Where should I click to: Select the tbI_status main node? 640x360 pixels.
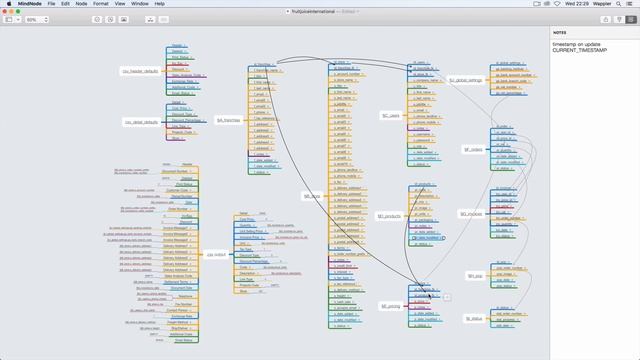coord(474,319)
